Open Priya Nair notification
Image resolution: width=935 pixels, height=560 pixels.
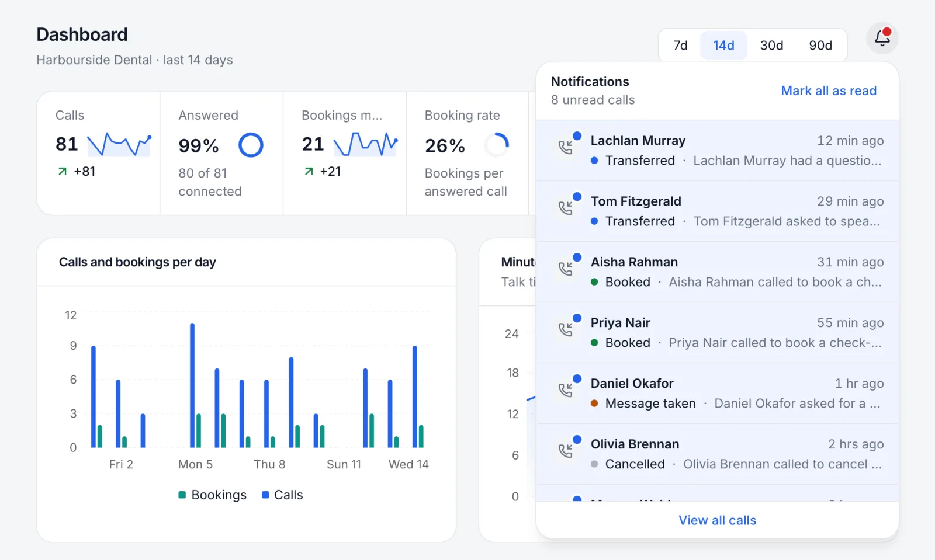[717, 333]
